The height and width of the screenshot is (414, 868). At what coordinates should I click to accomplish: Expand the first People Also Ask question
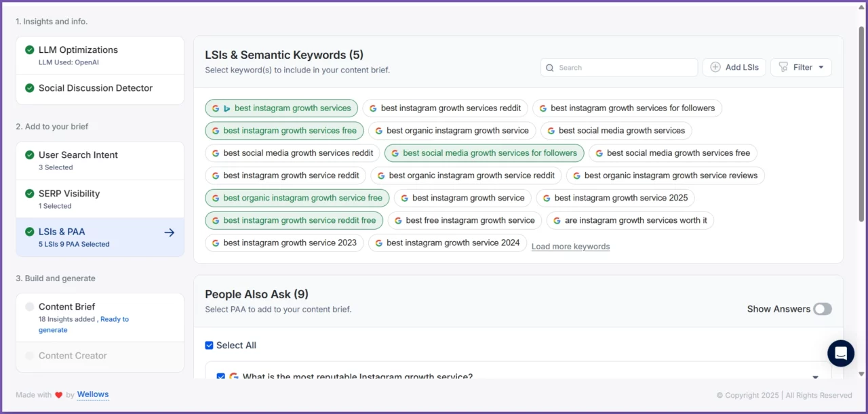pos(815,376)
